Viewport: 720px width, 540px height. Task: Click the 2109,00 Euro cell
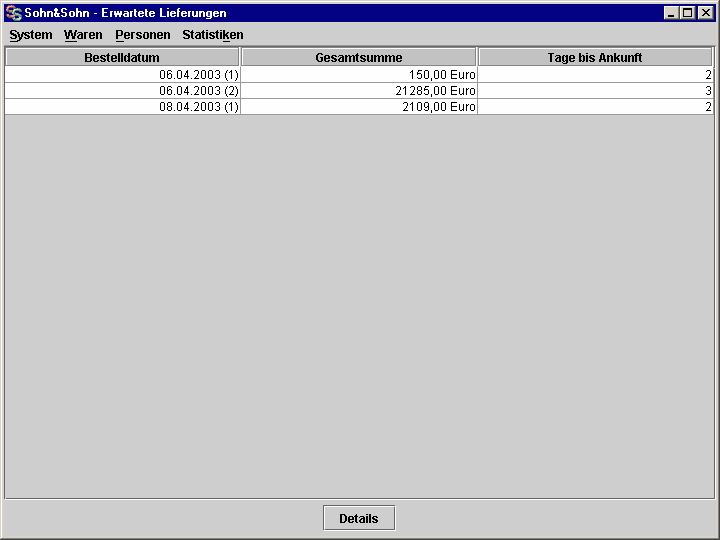[x=359, y=107]
